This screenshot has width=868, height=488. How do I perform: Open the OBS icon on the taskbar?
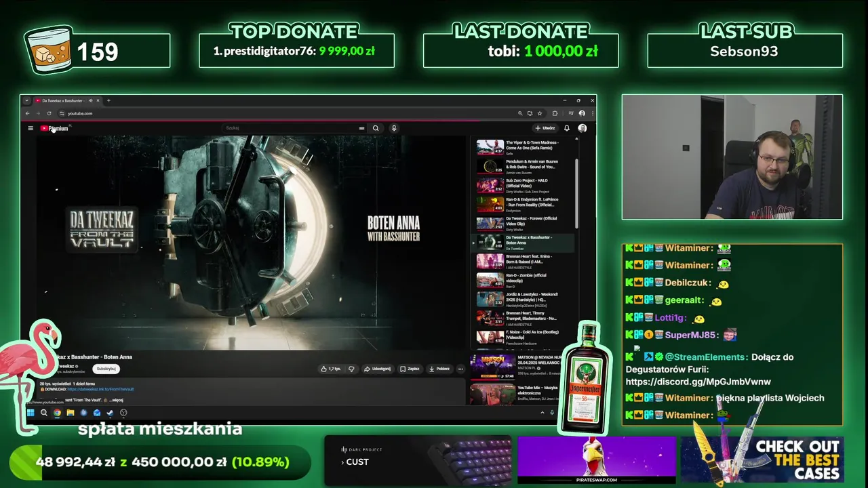pos(123,413)
